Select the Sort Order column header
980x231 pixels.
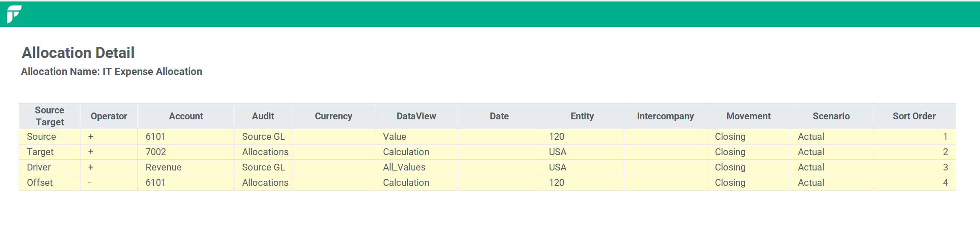tap(914, 116)
